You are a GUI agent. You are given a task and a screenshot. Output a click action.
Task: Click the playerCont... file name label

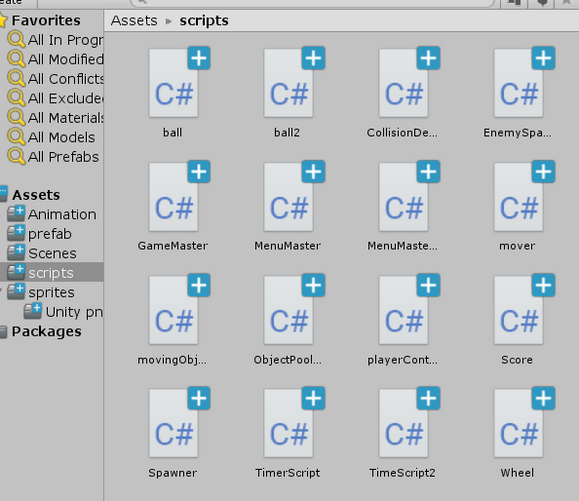[x=402, y=360]
